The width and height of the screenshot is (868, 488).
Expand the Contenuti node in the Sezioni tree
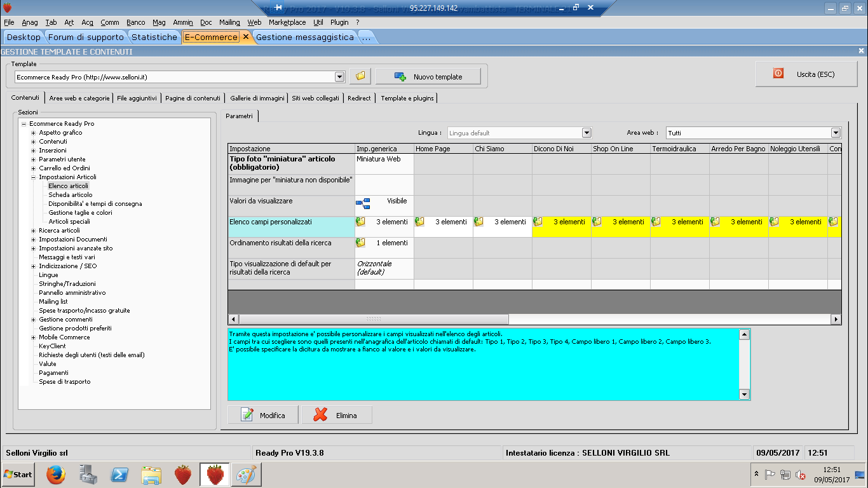(33, 142)
